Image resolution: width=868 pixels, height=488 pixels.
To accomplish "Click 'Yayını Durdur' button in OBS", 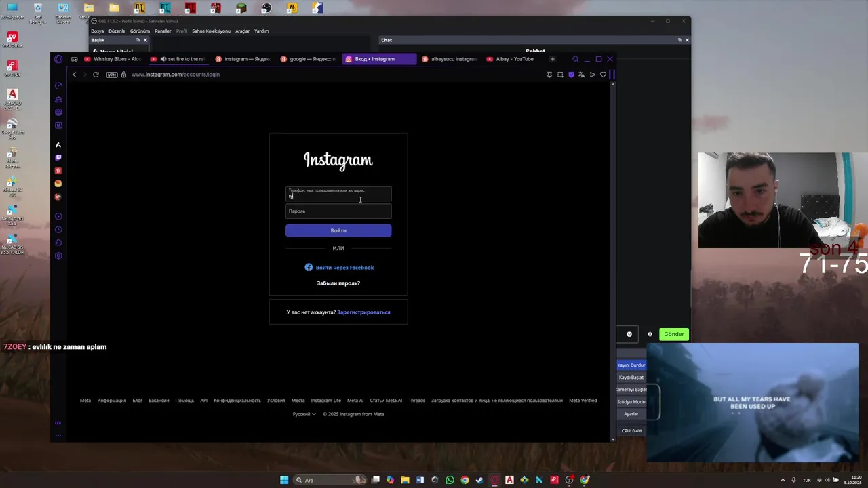I will (631, 365).
